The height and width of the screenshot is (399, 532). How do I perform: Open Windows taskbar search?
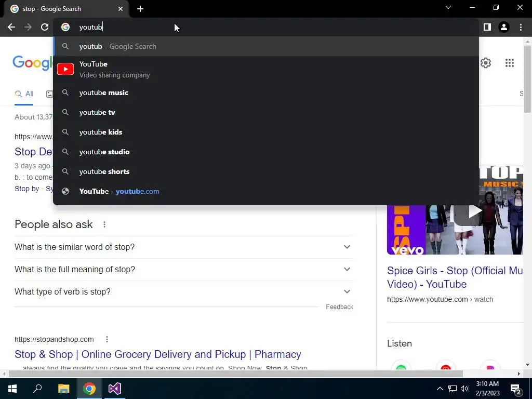click(37, 389)
